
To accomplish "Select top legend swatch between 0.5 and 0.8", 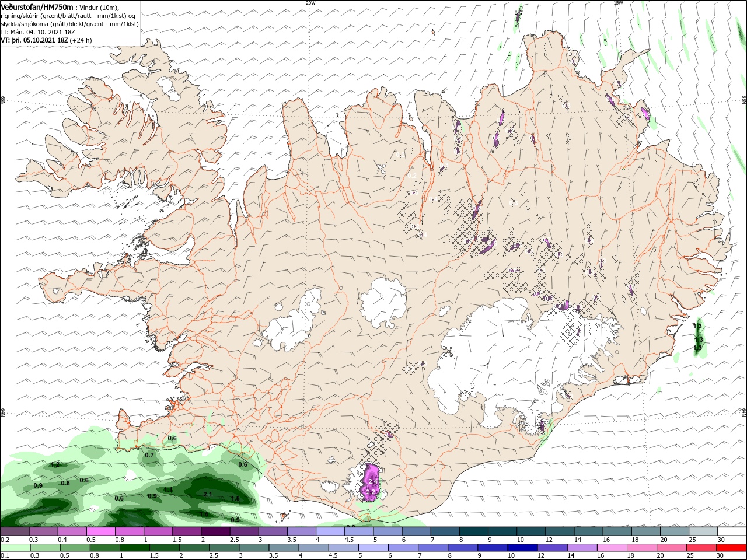I will [100, 531].
